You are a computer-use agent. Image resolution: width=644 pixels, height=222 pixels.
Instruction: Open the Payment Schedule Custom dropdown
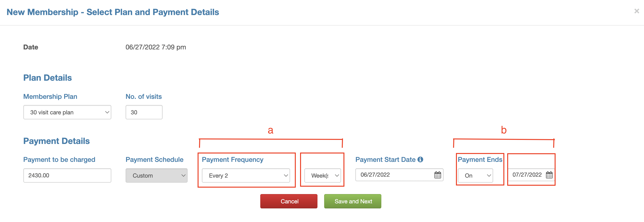point(157,175)
